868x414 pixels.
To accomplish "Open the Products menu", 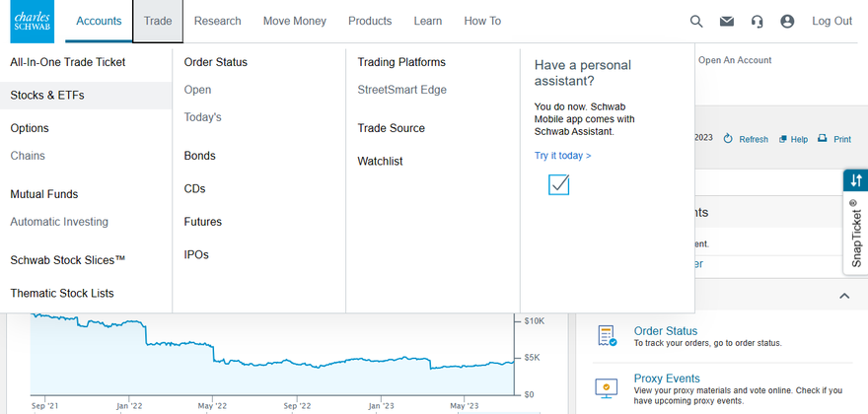I will (370, 21).
